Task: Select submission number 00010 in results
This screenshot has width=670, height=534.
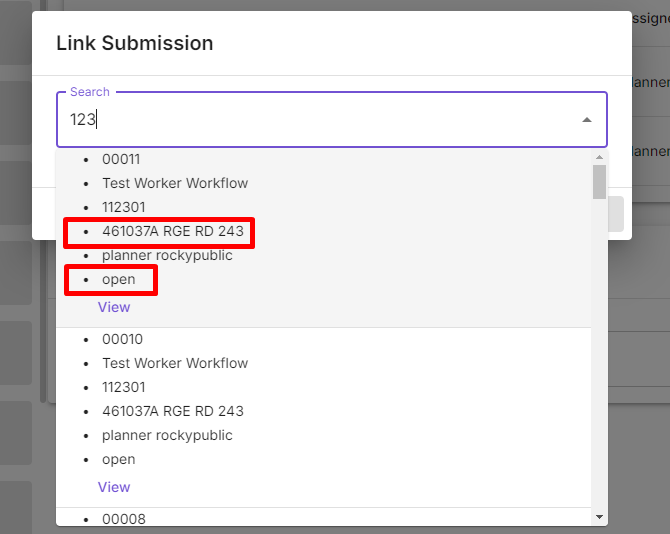Action: point(122,339)
